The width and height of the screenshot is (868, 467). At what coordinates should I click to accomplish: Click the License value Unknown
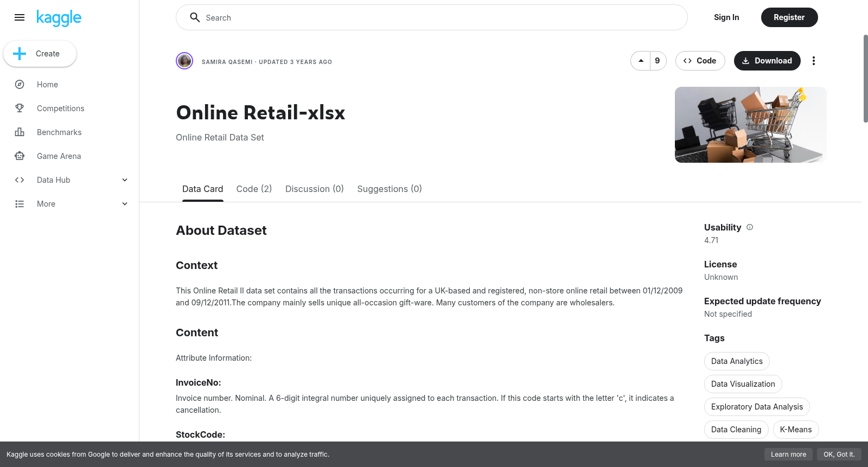pyautogui.click(x=721, y=277)
